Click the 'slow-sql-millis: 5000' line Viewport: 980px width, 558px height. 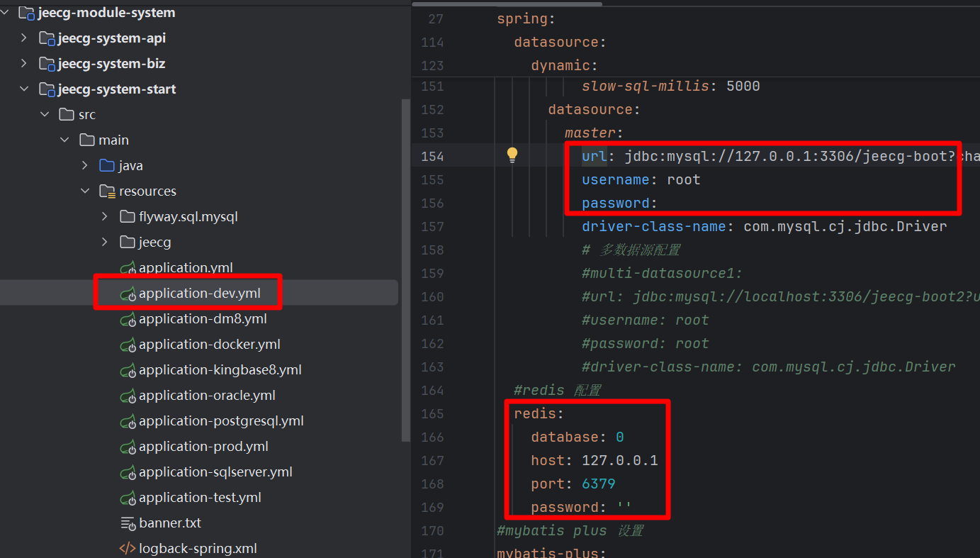670,86
